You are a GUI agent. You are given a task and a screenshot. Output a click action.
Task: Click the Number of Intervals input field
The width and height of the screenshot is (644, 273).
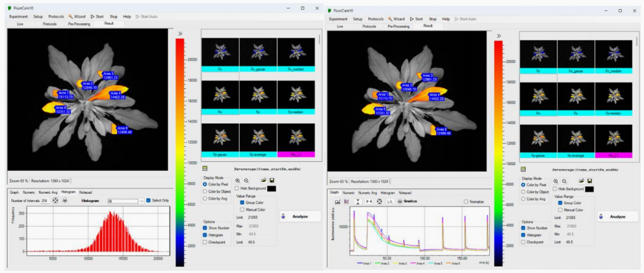[44, 201]
